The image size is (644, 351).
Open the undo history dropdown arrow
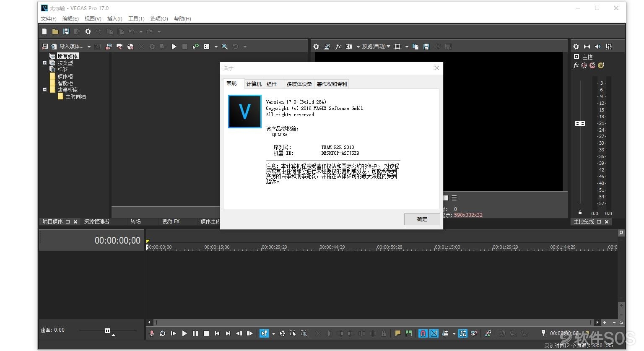(141, 32)
